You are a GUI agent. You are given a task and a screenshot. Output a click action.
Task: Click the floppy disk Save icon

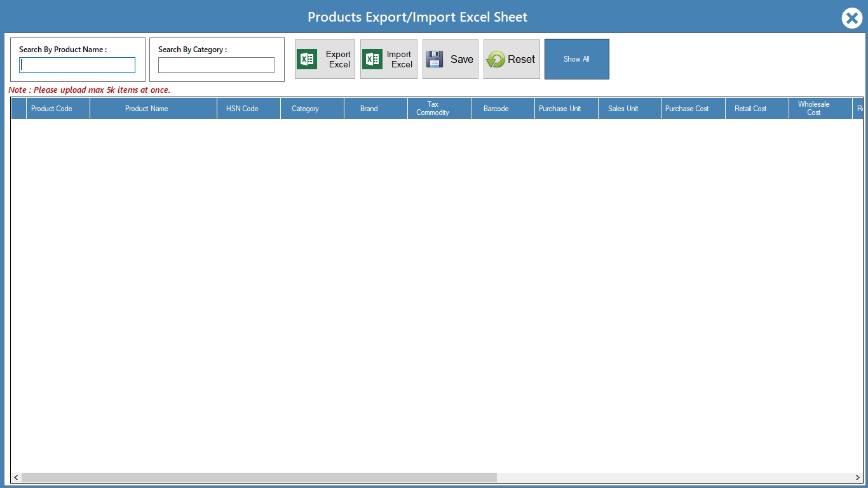click(x=435, y=59)
